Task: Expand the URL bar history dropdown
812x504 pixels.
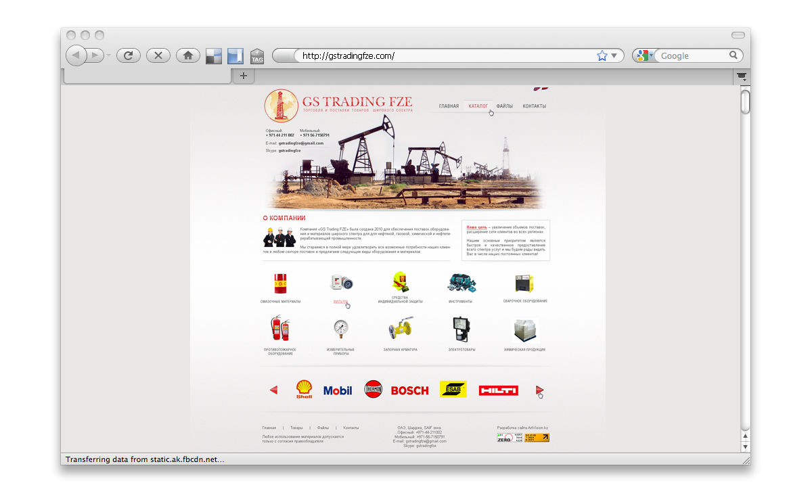Action: [x=614, y=55]
